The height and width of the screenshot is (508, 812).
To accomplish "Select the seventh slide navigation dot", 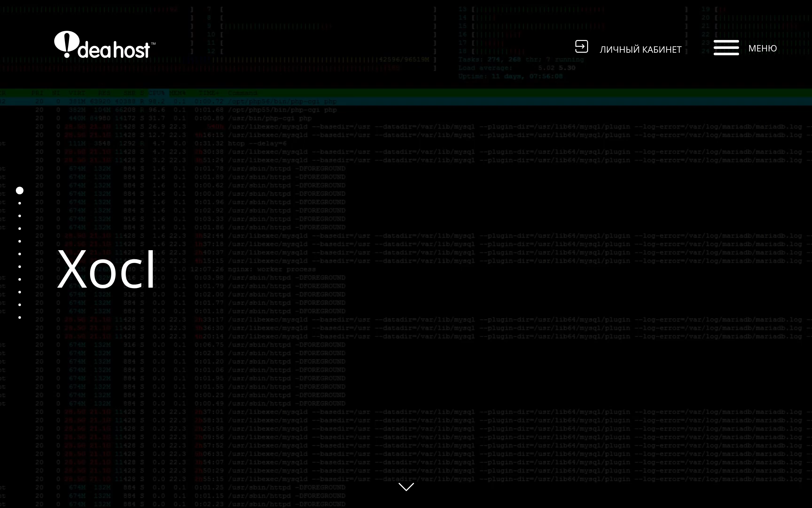I will [20, 267].
